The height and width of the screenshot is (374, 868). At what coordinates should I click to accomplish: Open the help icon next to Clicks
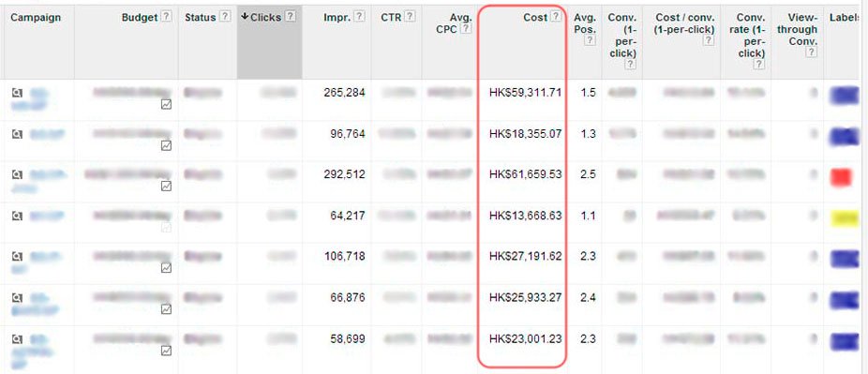[290, 17]
